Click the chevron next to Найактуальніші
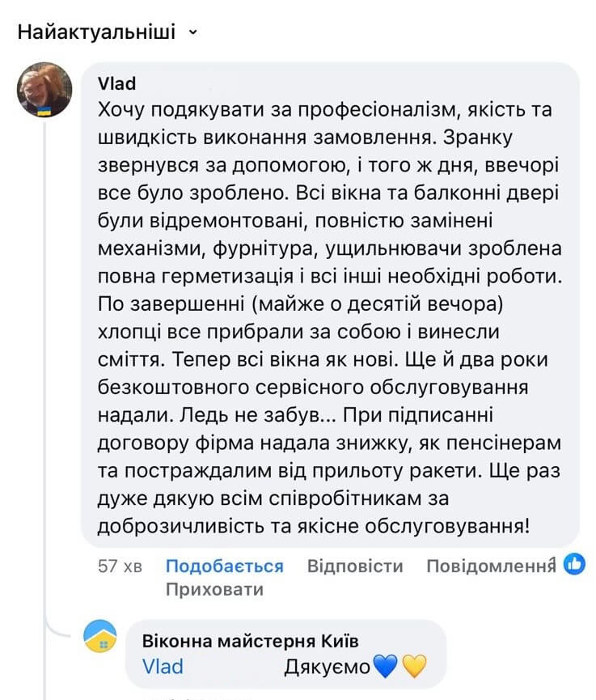The height and width of the screenshot is (700, 596). [192, 32]
